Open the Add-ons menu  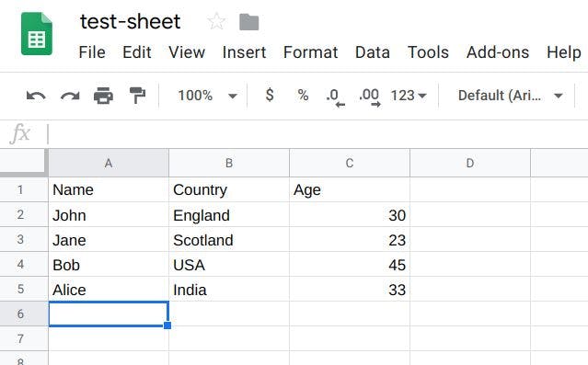[498, 52]
